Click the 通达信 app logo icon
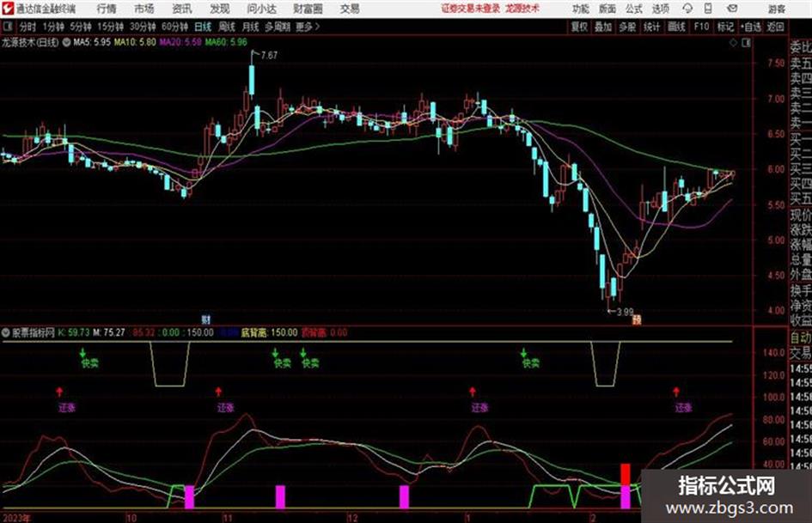Screen dimensions: 812x523 [x=7, y=9]
